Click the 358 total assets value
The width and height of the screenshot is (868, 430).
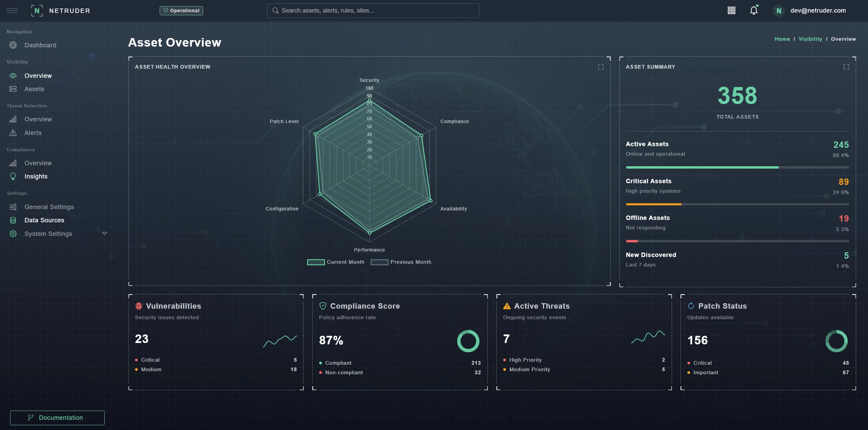tap(737, 96)
